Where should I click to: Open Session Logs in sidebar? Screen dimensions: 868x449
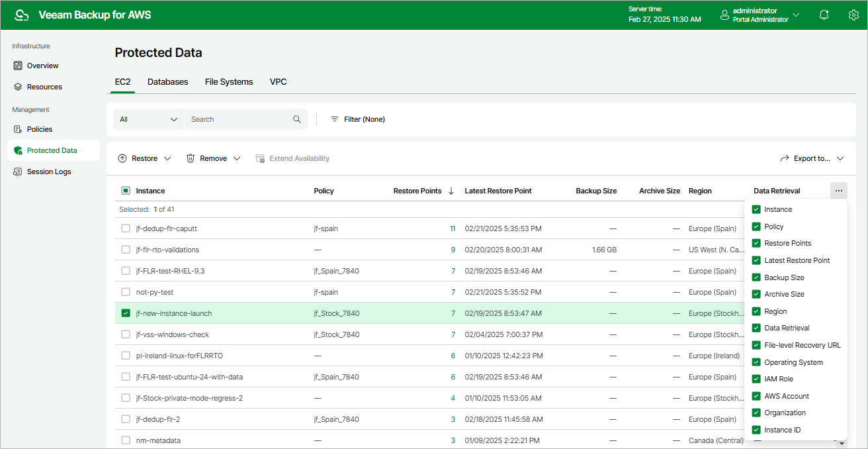click(48, 172)
